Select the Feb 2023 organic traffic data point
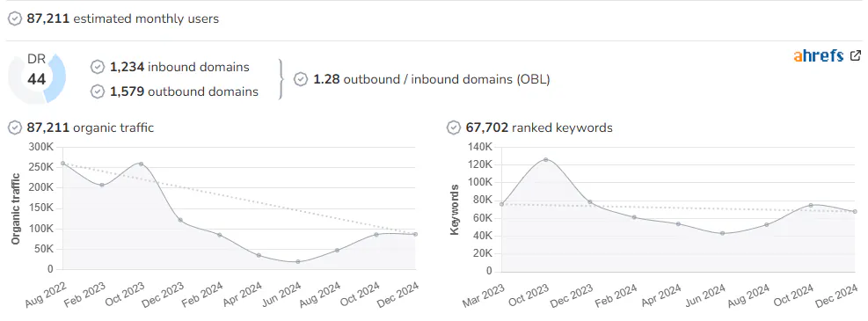 (x=102, y=185)
